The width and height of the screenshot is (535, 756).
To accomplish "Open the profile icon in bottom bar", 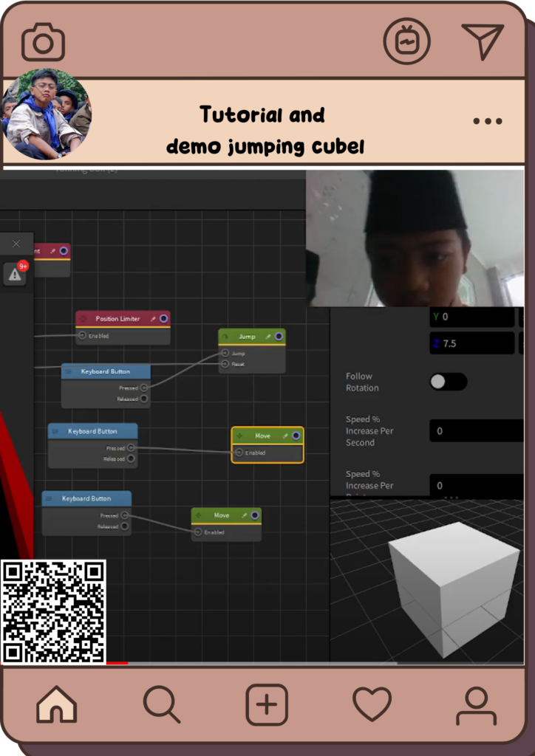I will (476, 706).
